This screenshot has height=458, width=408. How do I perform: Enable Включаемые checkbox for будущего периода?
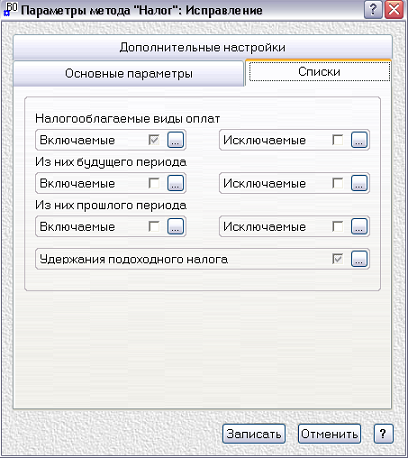click(154, 183)
